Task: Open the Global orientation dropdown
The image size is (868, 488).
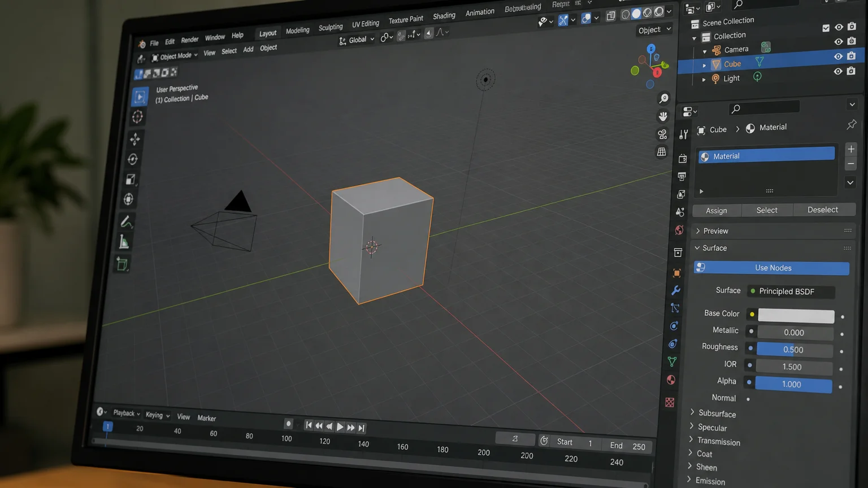Action: (357, 40)
